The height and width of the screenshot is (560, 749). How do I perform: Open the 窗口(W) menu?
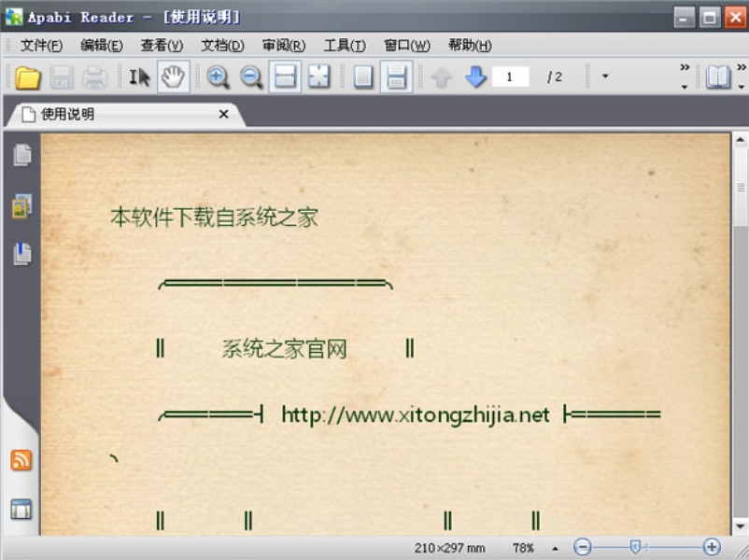pos(407,46)
